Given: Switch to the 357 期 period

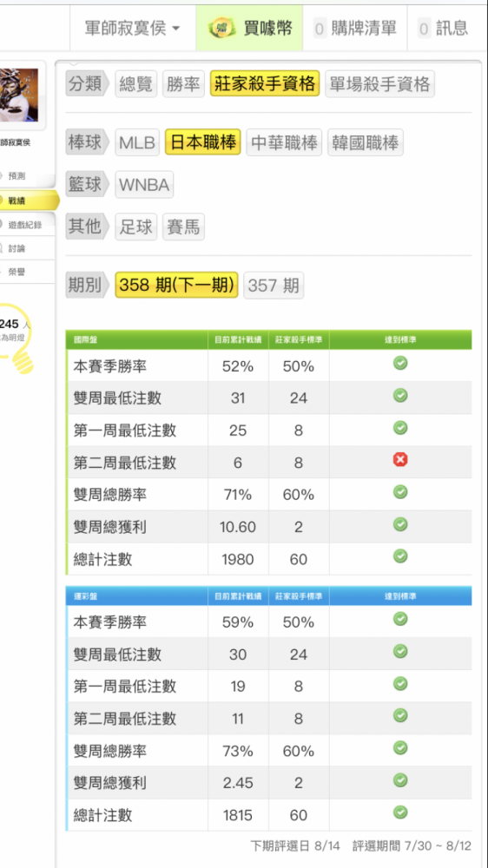Looking at the screenshot, I should coord(274,286).
